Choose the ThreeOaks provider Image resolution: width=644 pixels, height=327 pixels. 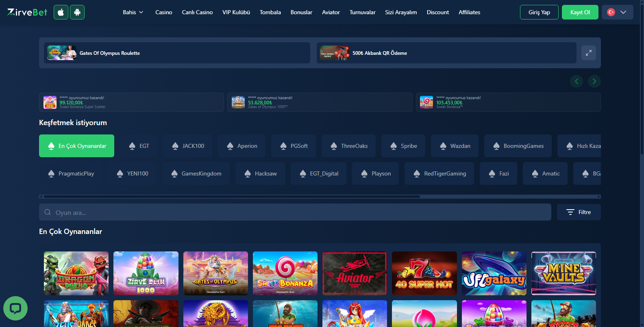[348, 146]
